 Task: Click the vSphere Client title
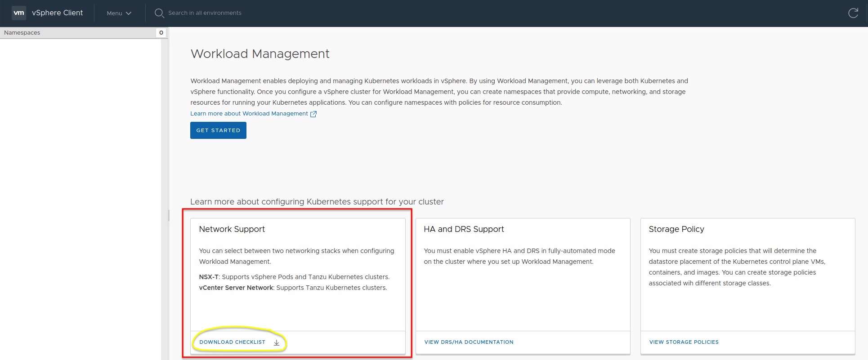tap(57, 13)
